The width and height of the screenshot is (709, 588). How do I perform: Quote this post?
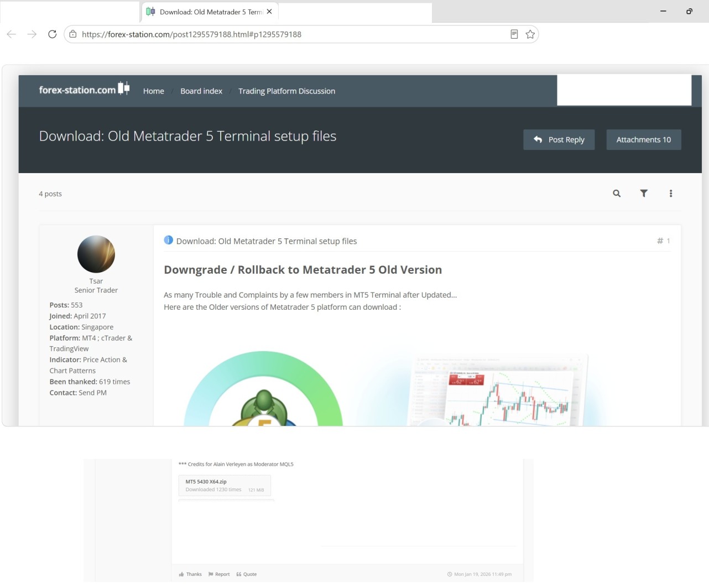[x=247, y=574]
